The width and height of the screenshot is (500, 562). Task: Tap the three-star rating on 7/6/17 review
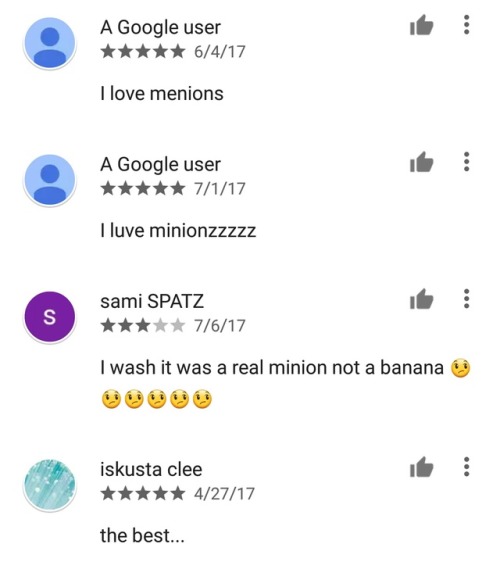[x=143, y=326]
